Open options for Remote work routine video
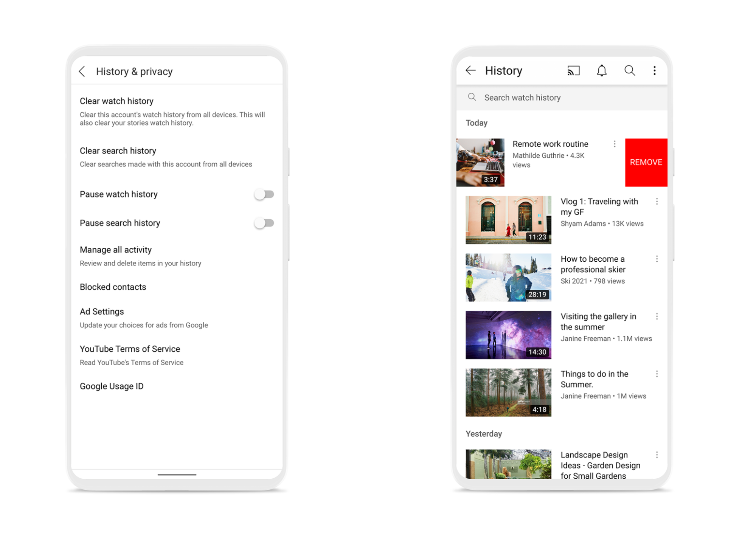 pyautogui.click(x=615, y=144)
